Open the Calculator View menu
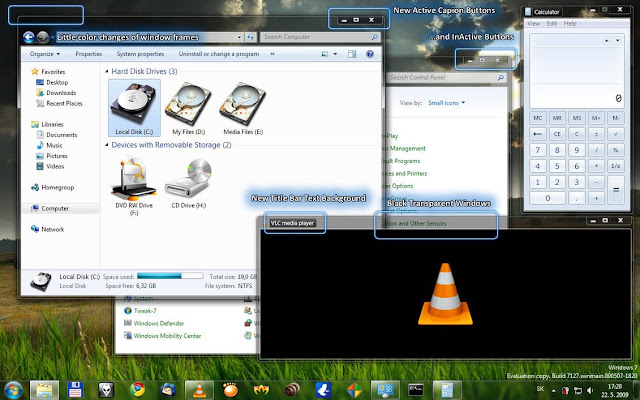Image resolution: width=640 pixels, height=400 pixels. (533, 24)
